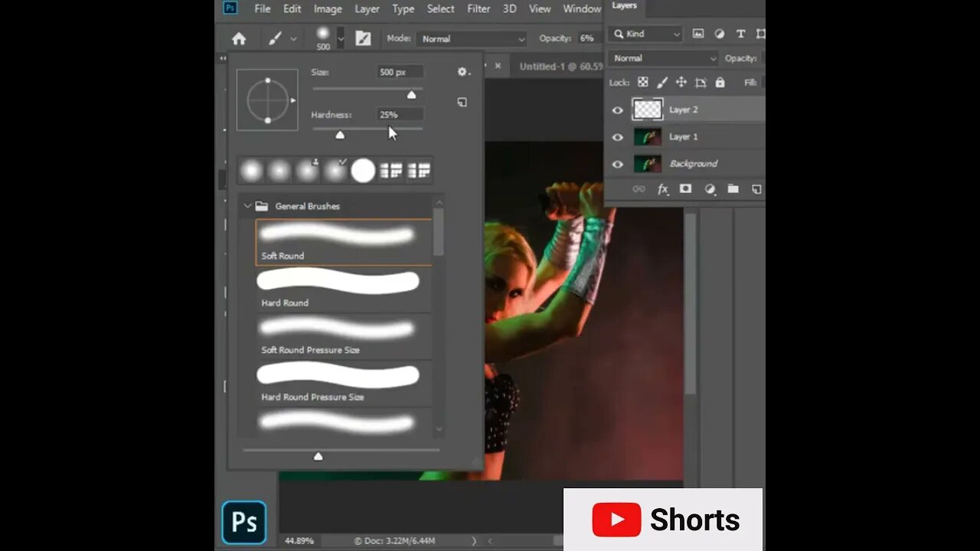
Task: Open the brush picker gear menu
Action: 462,72
